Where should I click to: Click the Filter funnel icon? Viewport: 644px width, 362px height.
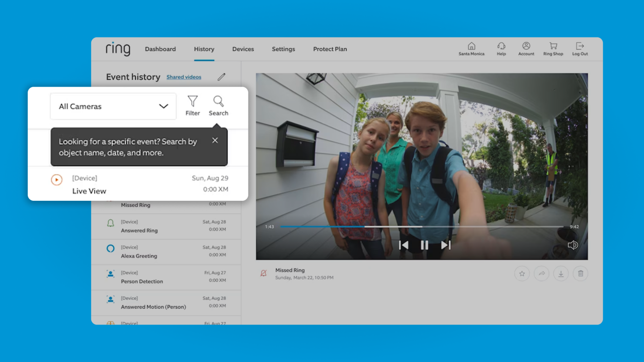(x=193, y=101)
